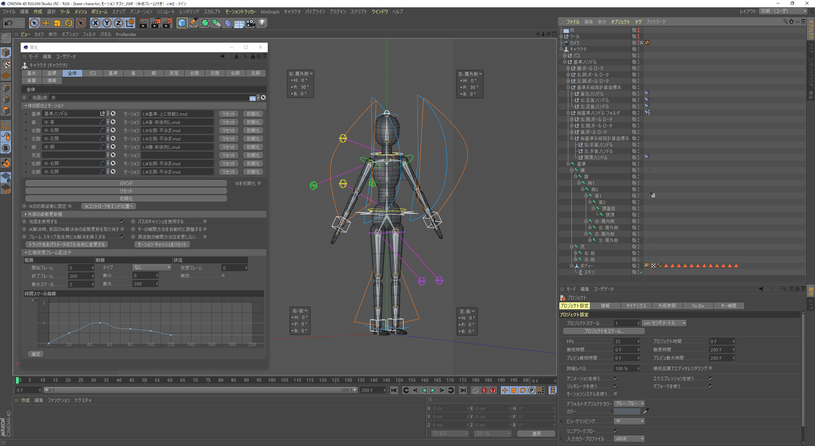Open the タイプ dropdown set to なし
This screenshot has height=446, width=815.
151,268
